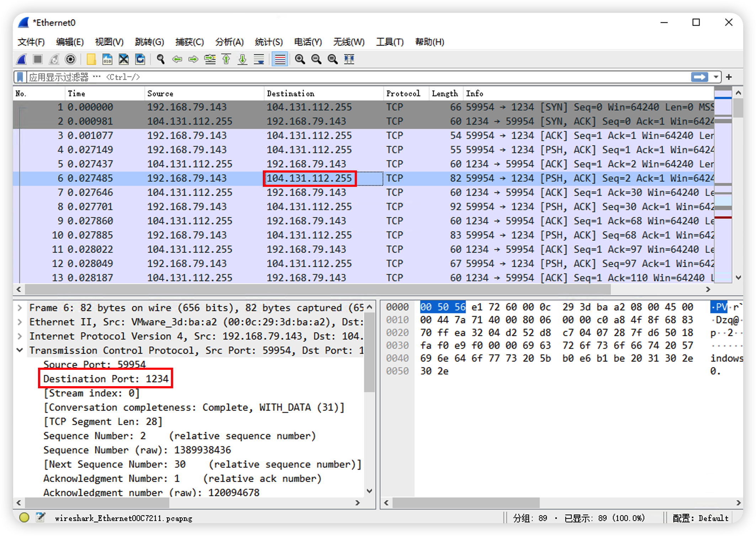
Task: Jump to first packet icon
Action: 226,59
